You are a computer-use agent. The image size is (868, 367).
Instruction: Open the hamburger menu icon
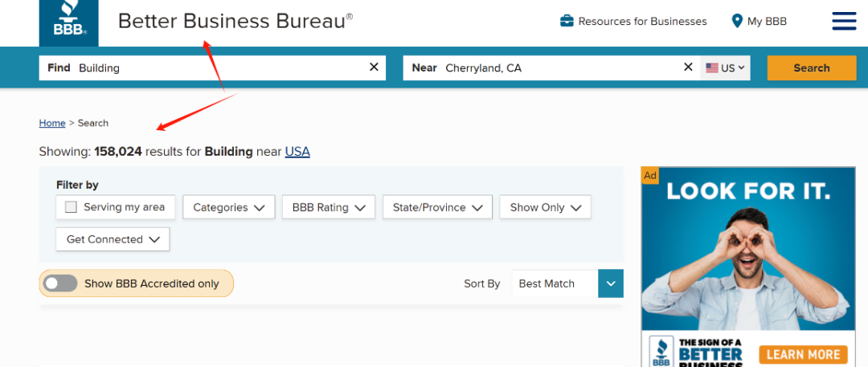pos(844,21)
